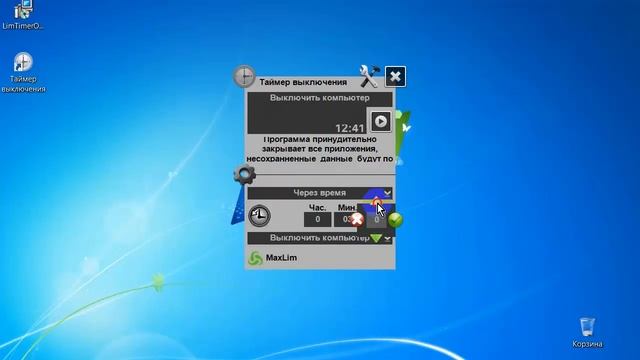Cancel with the red cross icon

pos(357,220)
